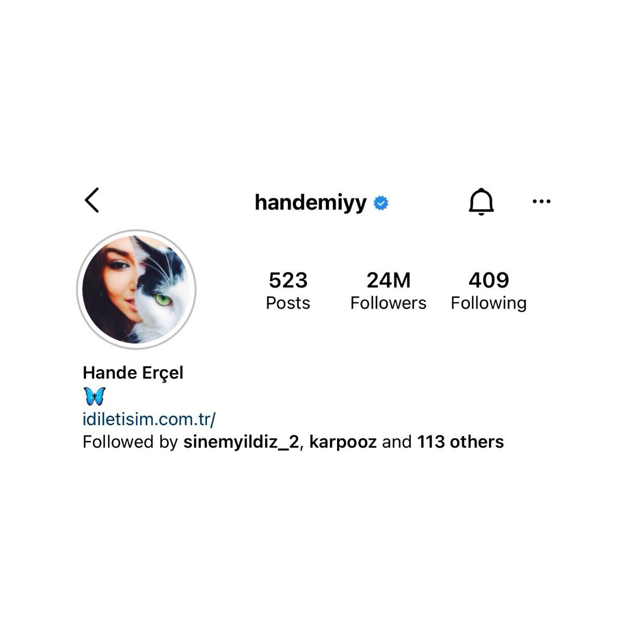644x644 pixels.
Task: Open the Following list label
Action: click(489, 303)
